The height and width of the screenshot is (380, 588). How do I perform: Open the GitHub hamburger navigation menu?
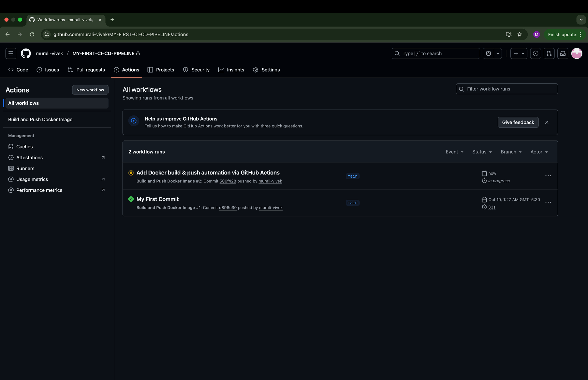[11, 53]
